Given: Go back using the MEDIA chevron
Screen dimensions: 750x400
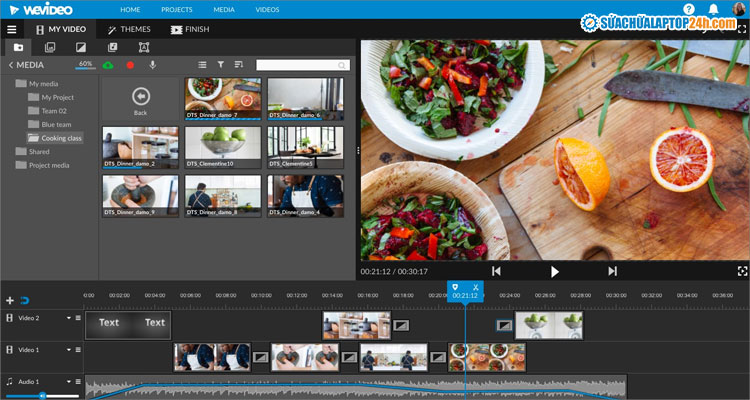Looking at the screenshot, I should [x=11, y=65].
